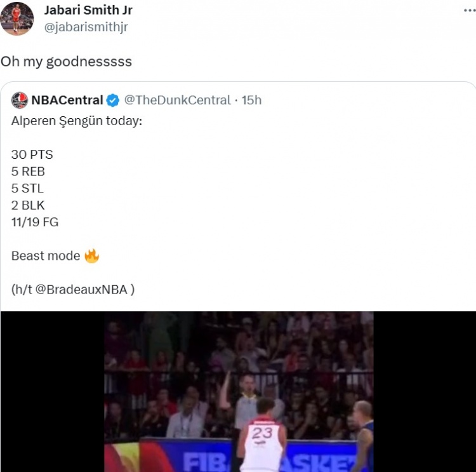The width and height of the screenshot is (476, 472).
Task: Open the three-dot more options menu
Action: click(470, 11)
